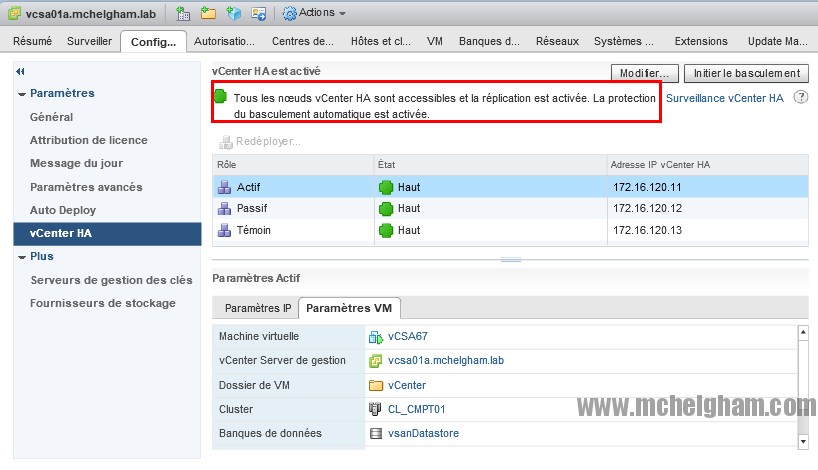Click the scrollbar up arrow in VM settings

tap(803, 332)
